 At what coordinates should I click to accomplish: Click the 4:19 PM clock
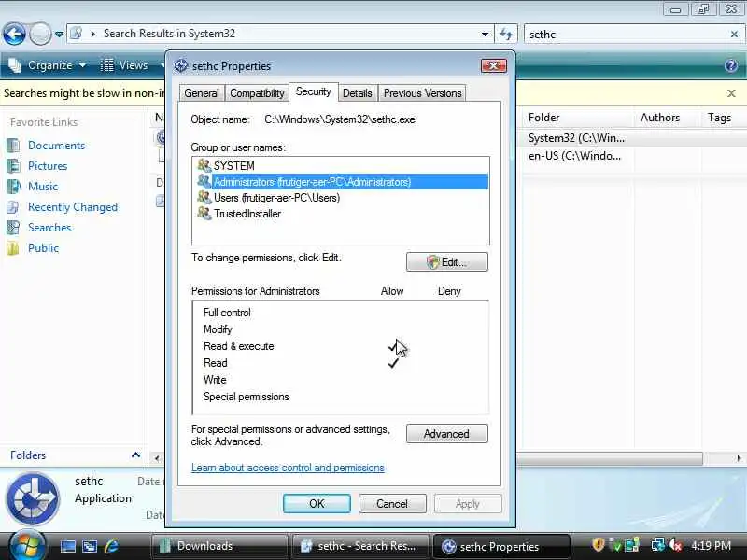pos(711,546)
